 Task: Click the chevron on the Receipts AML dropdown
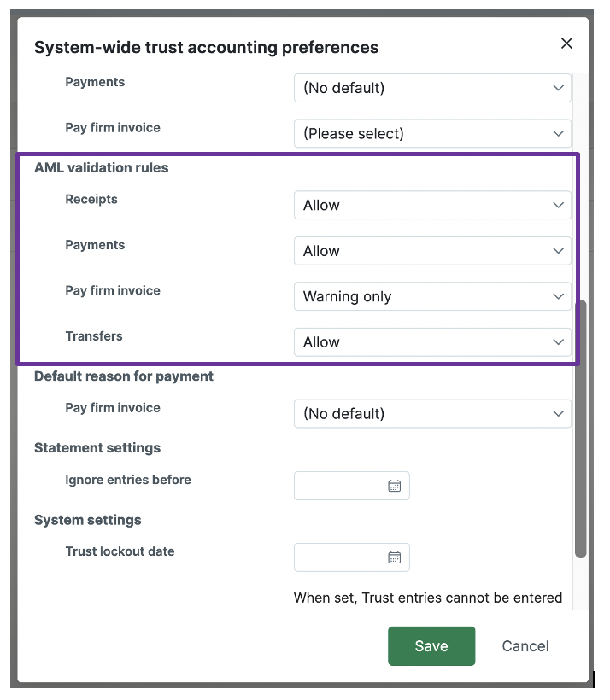point(559,205)
